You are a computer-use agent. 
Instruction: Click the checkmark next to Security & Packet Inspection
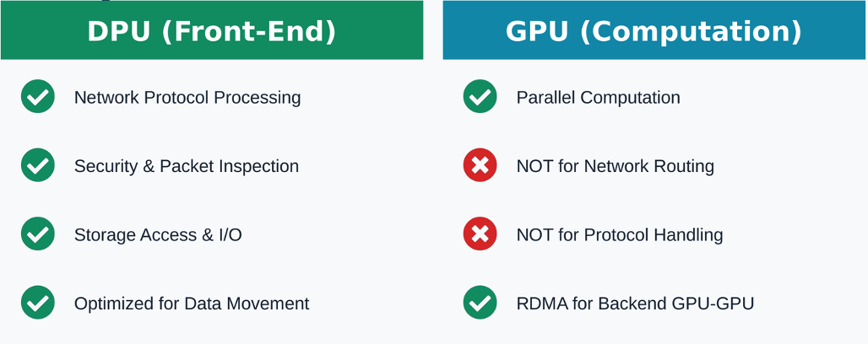coord(38,166)
